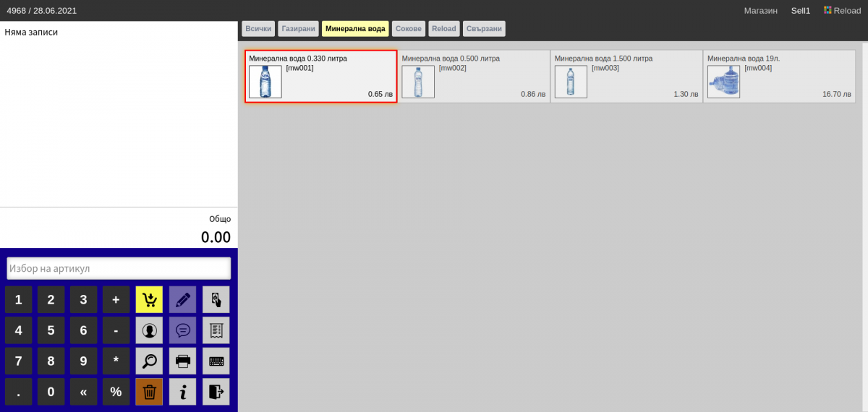The image size is (868, 412).
Task: Show the on-screen keyboard icon
Action: pyautogui.click(x=216, y=361)
